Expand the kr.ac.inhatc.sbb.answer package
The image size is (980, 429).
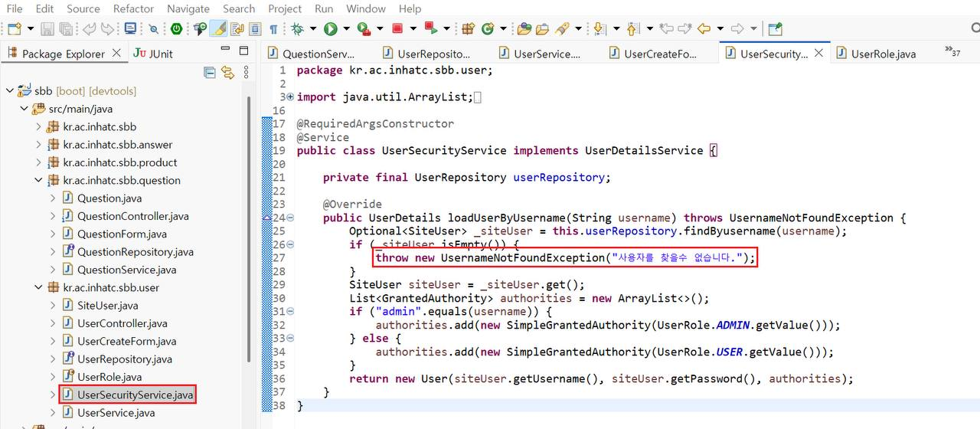pos(39,145)
